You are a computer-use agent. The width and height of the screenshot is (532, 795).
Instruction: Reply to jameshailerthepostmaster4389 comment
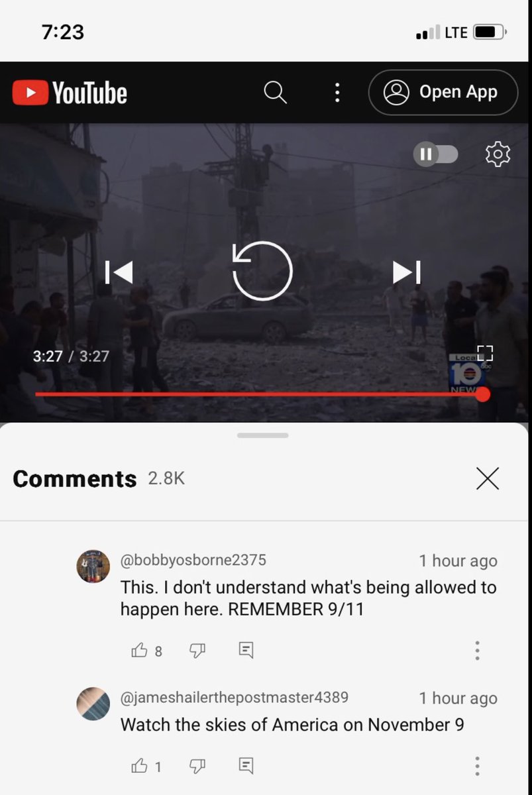246,766
